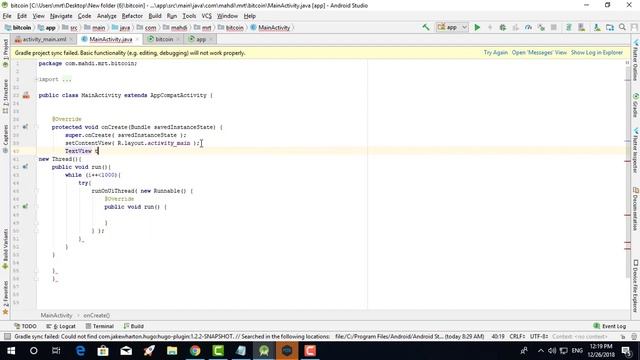
Task: Open the VCS menu
Action: 207,16
